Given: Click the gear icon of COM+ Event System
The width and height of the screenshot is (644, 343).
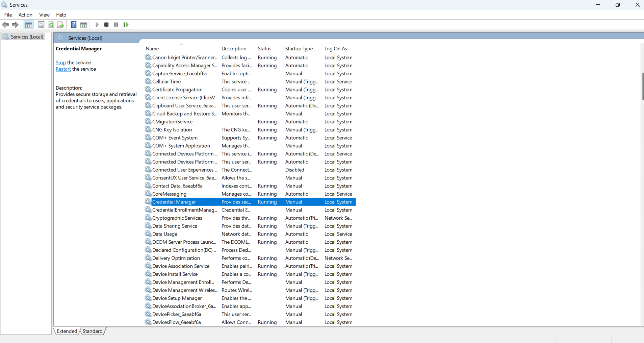Looking at the screenshot, I should click(x=148, y=138).
